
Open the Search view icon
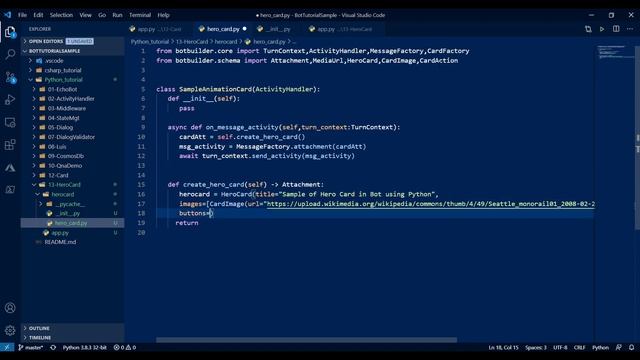tap(10, 54)
